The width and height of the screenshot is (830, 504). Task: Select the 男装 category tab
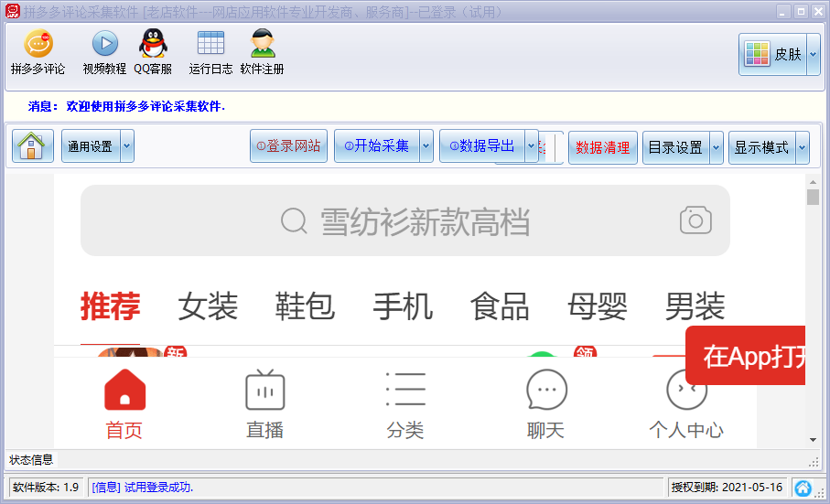[695, 306]
